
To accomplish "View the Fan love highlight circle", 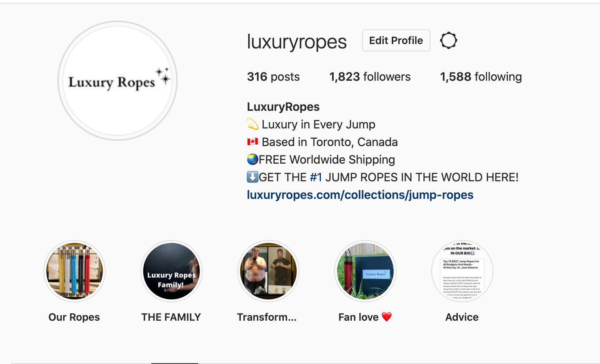I will coord(365,271).
